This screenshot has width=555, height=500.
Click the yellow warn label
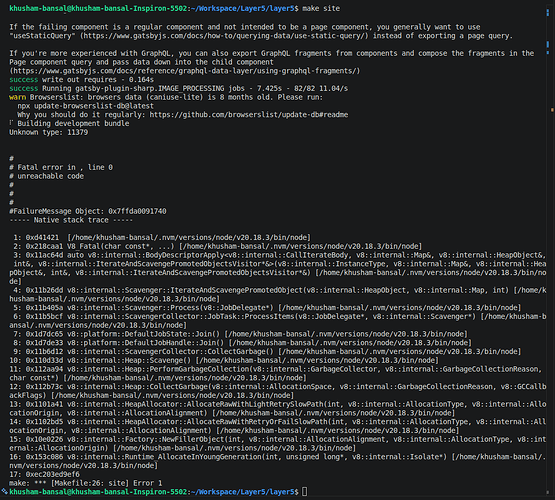(17, 97)
